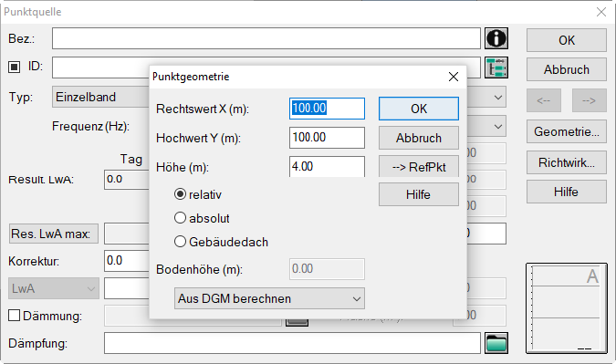Viewport: 616px width, 364px height.
Task: Click the Bez. text field
Action: click(266, 38)
